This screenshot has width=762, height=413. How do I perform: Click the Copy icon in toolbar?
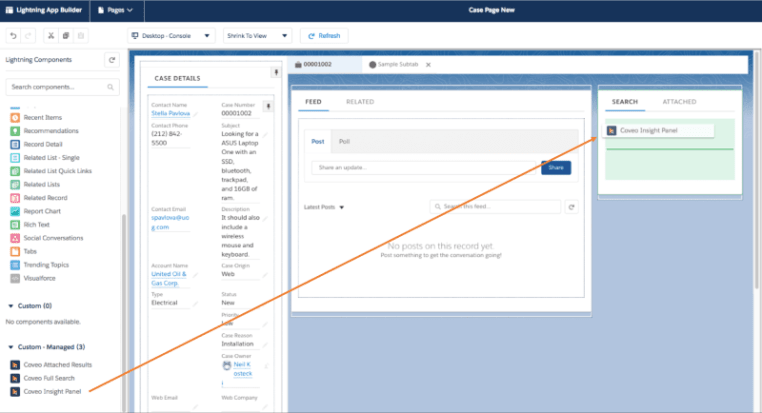[x=66, y=36]
